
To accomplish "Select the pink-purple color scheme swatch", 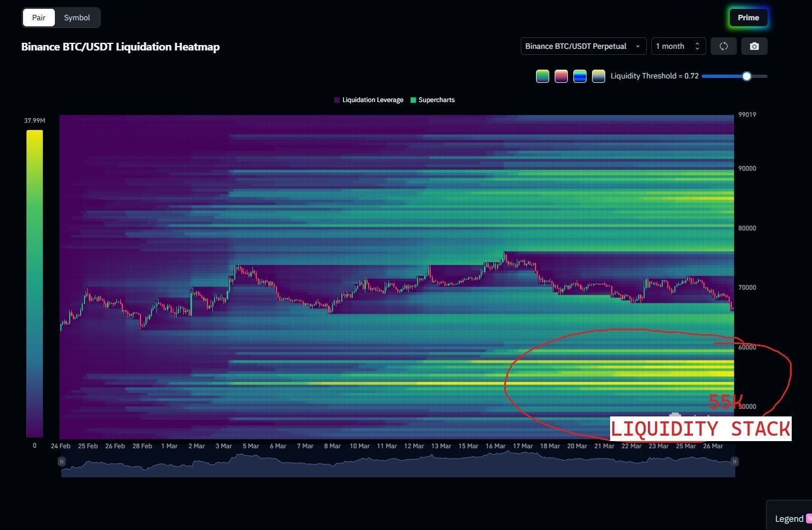I will 561,76.
